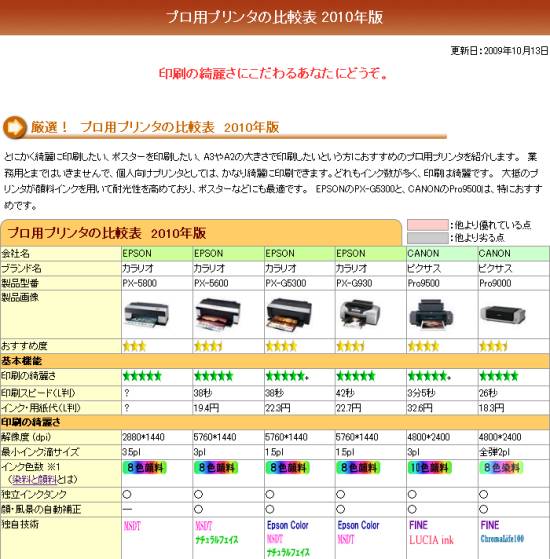The width and height of the screenshot is (550, 559).
Task: Click the LUCIA ink logo
Action: point(431,540)
